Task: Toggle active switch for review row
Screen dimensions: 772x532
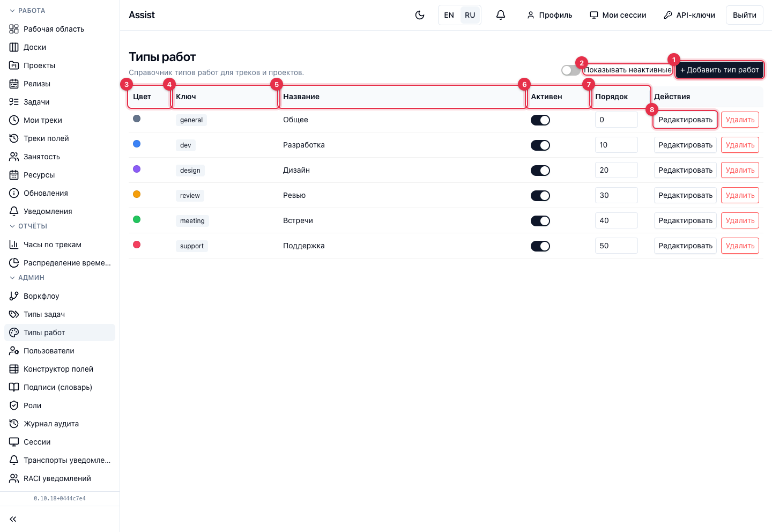Action: tap(540, 196)
